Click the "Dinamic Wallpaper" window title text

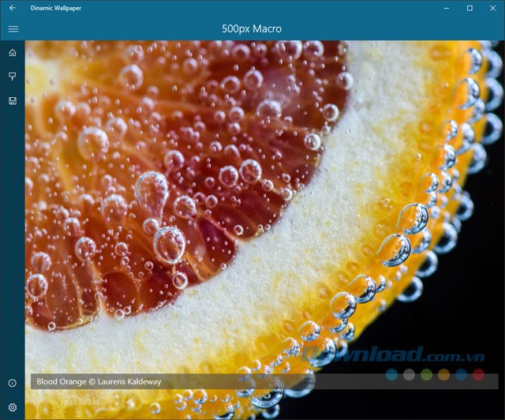pyautogui.click(x=56, y=8)
